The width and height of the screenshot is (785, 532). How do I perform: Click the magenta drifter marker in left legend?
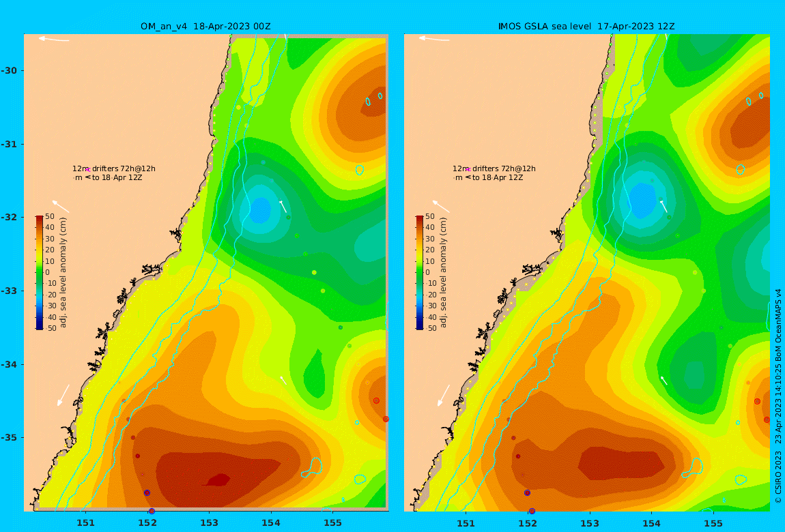pyautogui.click(x=87, y=170)
